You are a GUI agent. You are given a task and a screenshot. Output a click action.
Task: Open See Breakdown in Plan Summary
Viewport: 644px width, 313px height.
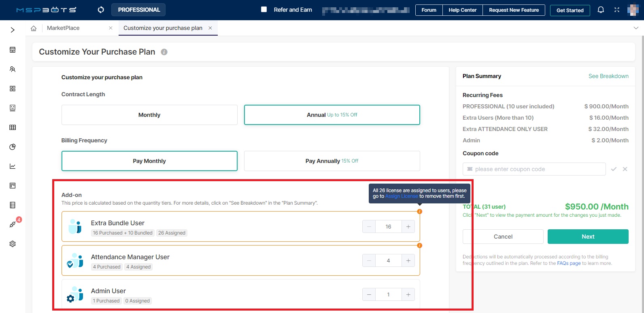(608, 76)
